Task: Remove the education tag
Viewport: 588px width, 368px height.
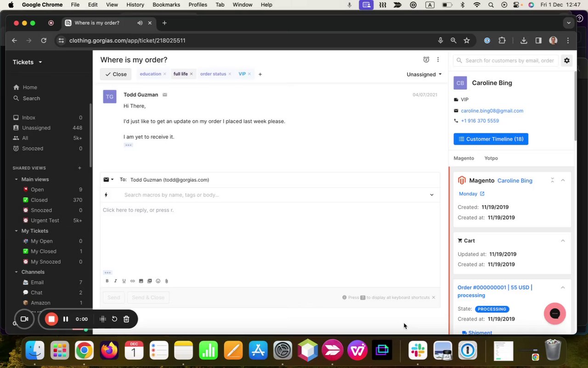Action: click(164, 74)
